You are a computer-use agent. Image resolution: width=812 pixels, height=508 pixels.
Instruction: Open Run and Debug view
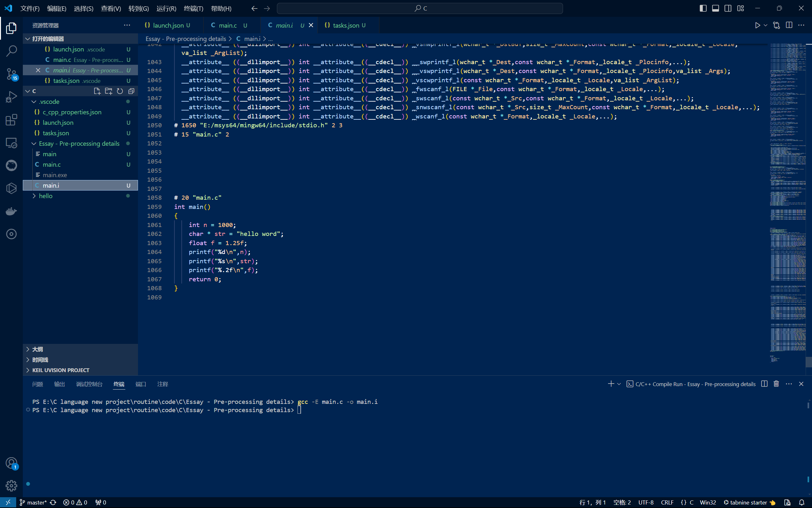tap(11, 97)
